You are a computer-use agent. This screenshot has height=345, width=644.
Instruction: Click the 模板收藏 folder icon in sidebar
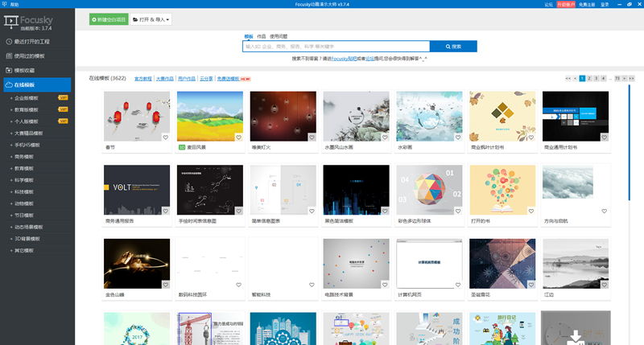pos(9,70)
